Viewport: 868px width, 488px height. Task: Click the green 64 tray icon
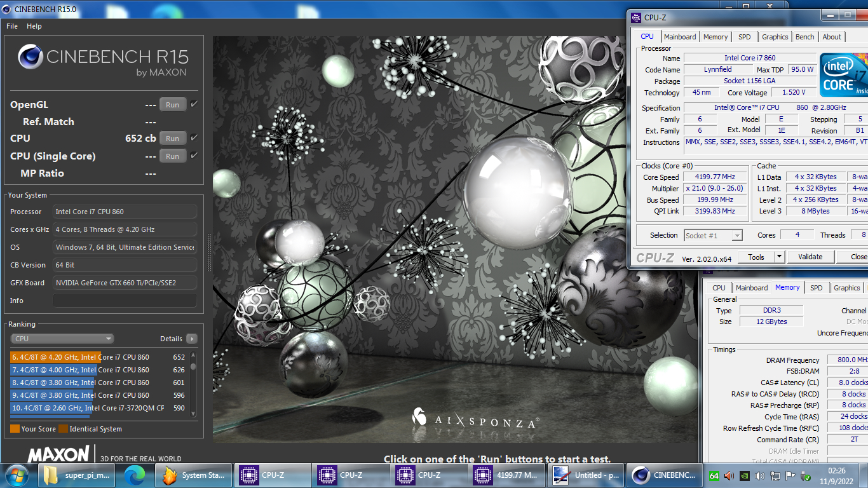click(x=714, y=475)
